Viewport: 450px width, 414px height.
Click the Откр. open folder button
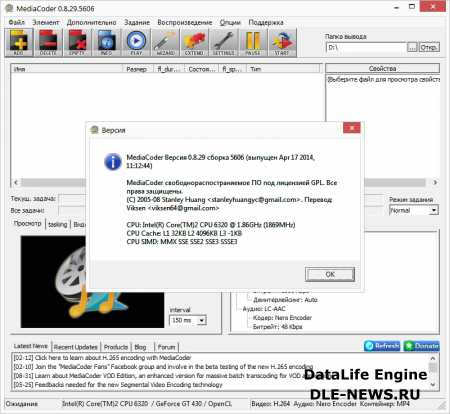point(429,47)
